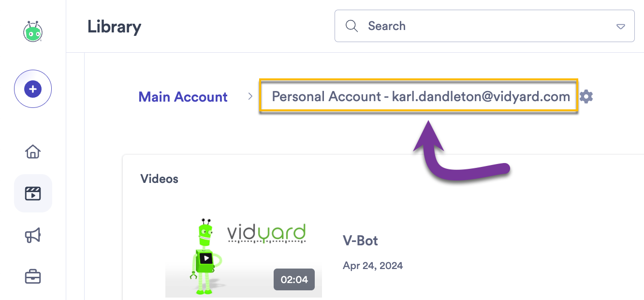Click the play icon on V-Bot thumbnail

click(x=207, y=258)
